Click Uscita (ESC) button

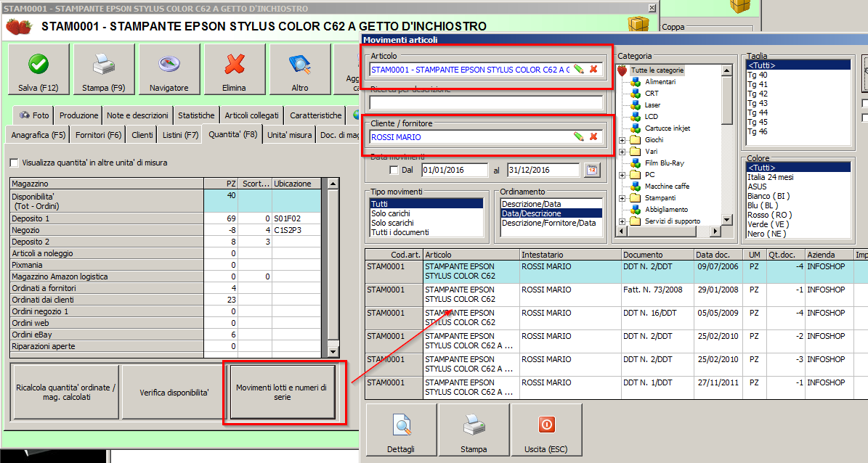545,430
